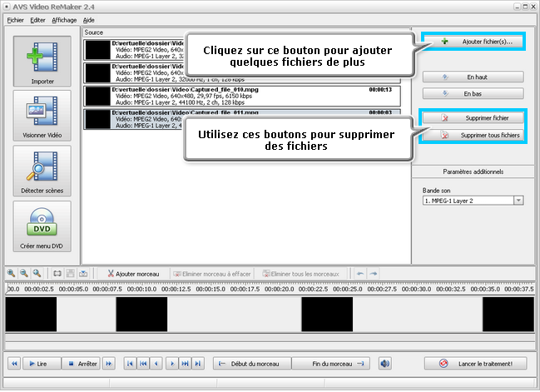540x392 pixels.
Task: Click Lancer le traitement! button
Action: (x=476, y=364)
